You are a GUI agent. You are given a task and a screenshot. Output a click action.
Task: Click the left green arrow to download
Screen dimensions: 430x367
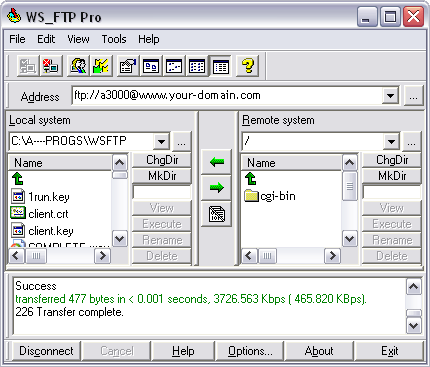tap(217, 162)
